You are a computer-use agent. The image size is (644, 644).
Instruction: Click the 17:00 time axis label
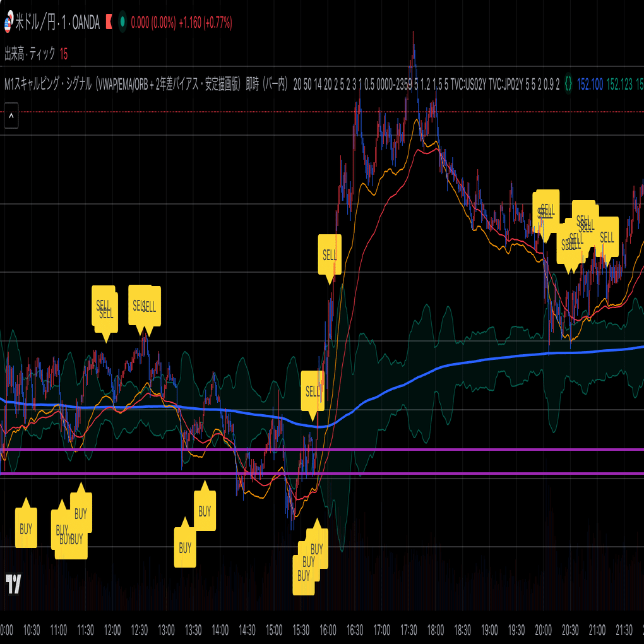click(x=381, y=629)
